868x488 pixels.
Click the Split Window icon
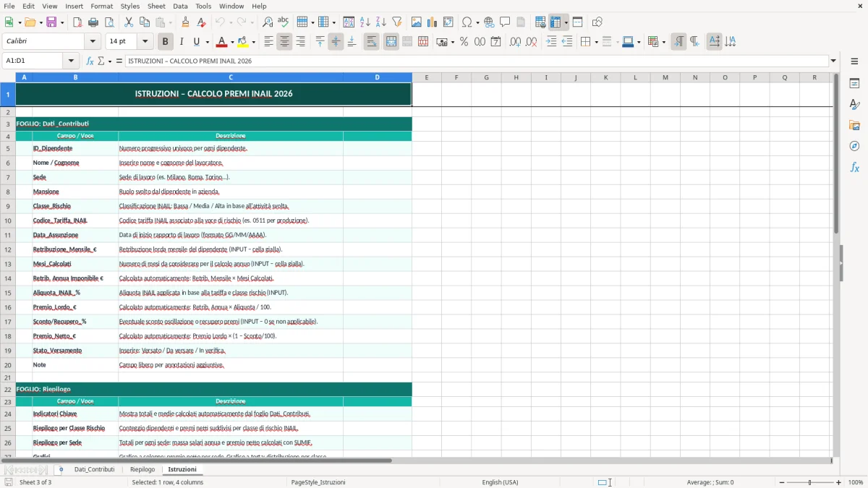tap(577, 22)
